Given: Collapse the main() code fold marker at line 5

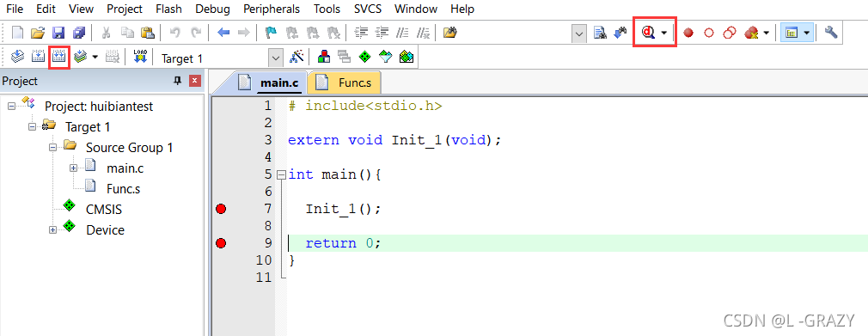Looking at the screenshot, I should 281,175.
